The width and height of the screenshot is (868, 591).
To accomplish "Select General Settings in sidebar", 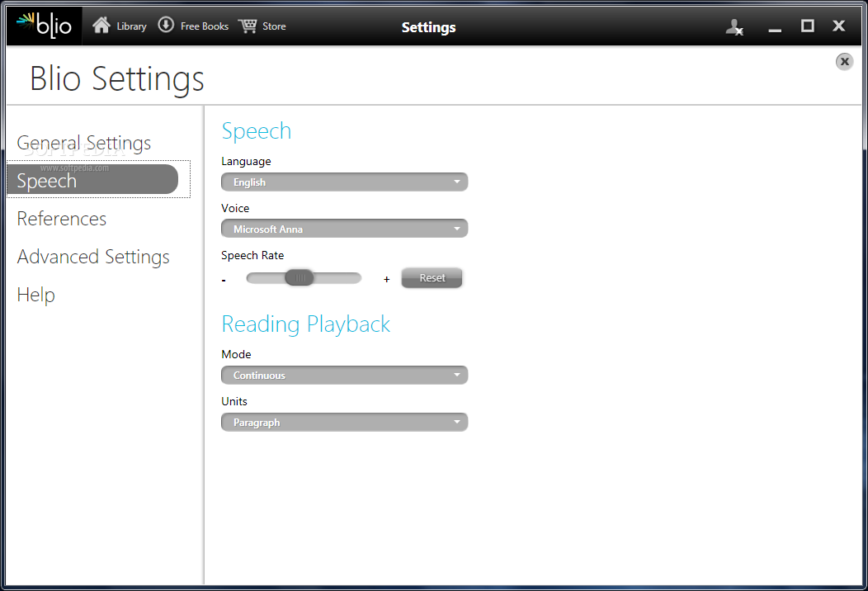I will (x=83, y=143).
